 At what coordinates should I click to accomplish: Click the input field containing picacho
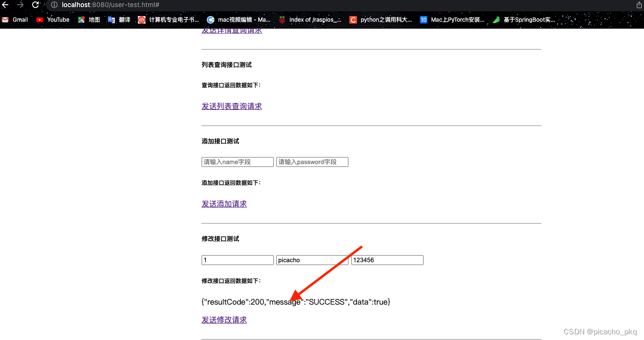pyautogui.click(x=312, y=260)
